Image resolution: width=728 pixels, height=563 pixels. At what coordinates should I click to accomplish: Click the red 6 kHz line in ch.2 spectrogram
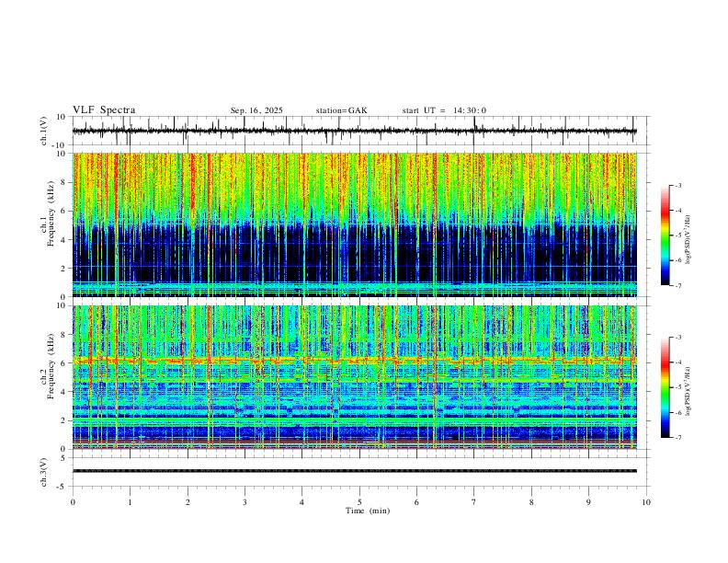click(354, 360)
